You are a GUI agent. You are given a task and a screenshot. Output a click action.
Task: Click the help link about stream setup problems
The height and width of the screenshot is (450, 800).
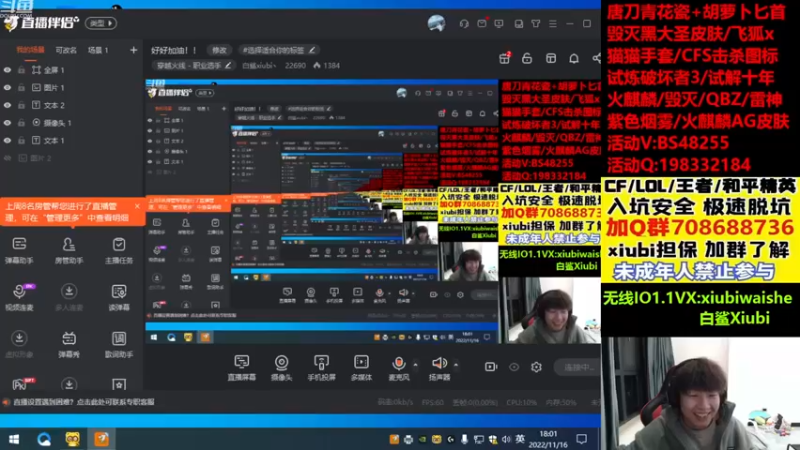click(84, 402)
